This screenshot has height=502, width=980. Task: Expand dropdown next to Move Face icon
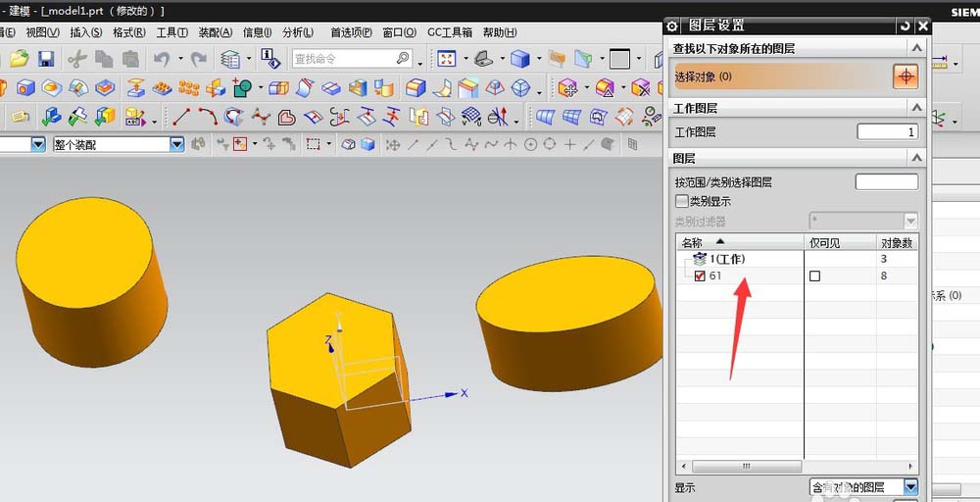coord(586,88)
